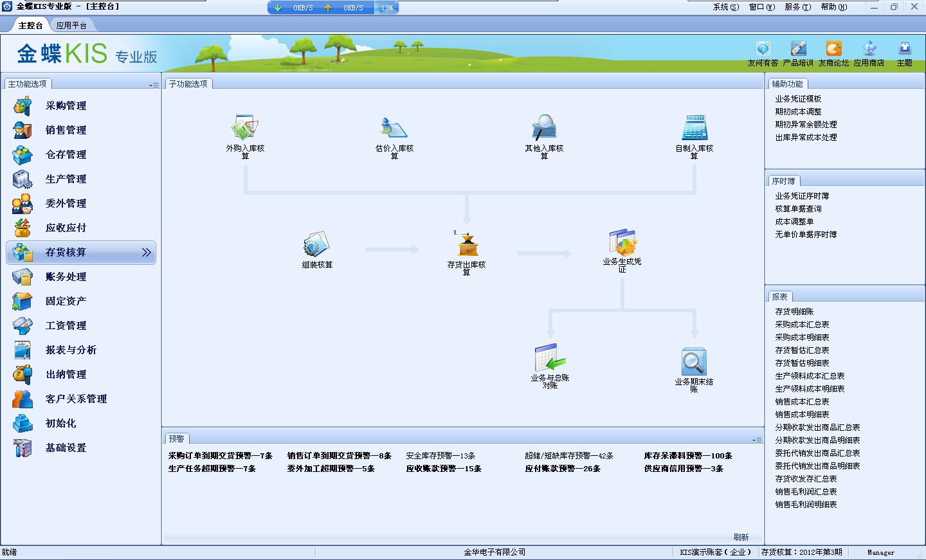This screenshot has width=926, height=560.
Task: Open the 存货暂估明细表 report
Action: coord(802,363)
